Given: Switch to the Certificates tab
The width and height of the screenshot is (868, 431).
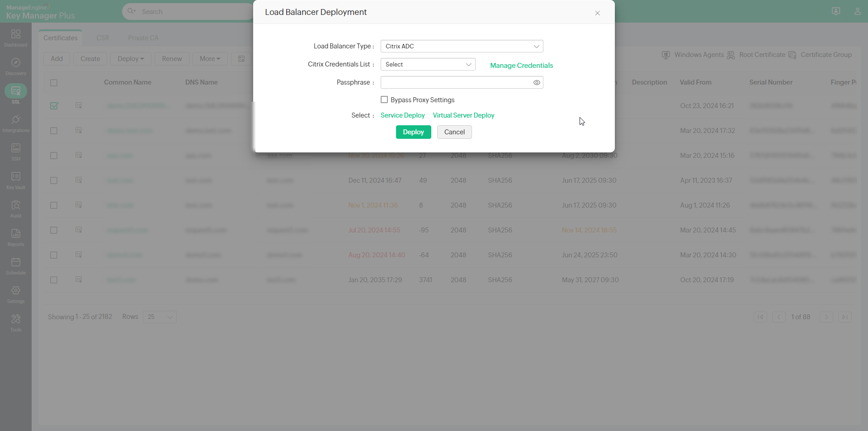Looking at the screenshot, I should click(61, 38).
